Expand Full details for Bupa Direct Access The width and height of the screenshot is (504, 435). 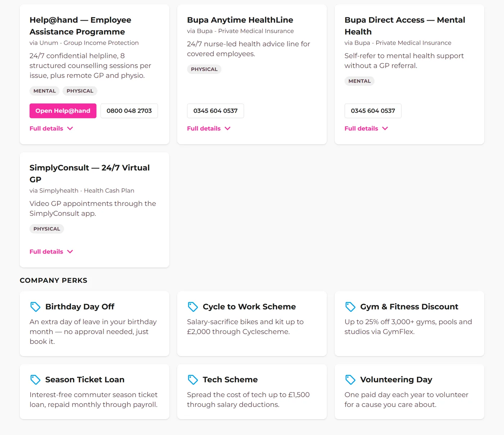(x=366, y=129)
